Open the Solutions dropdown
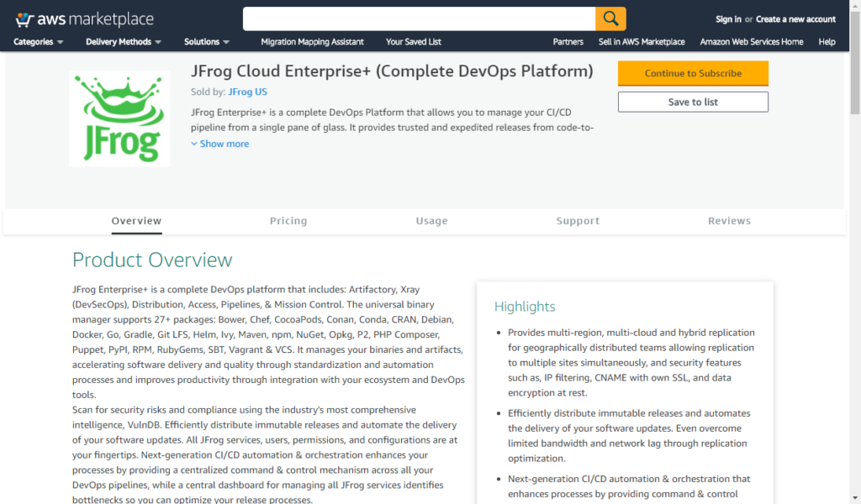 (204, 41)
